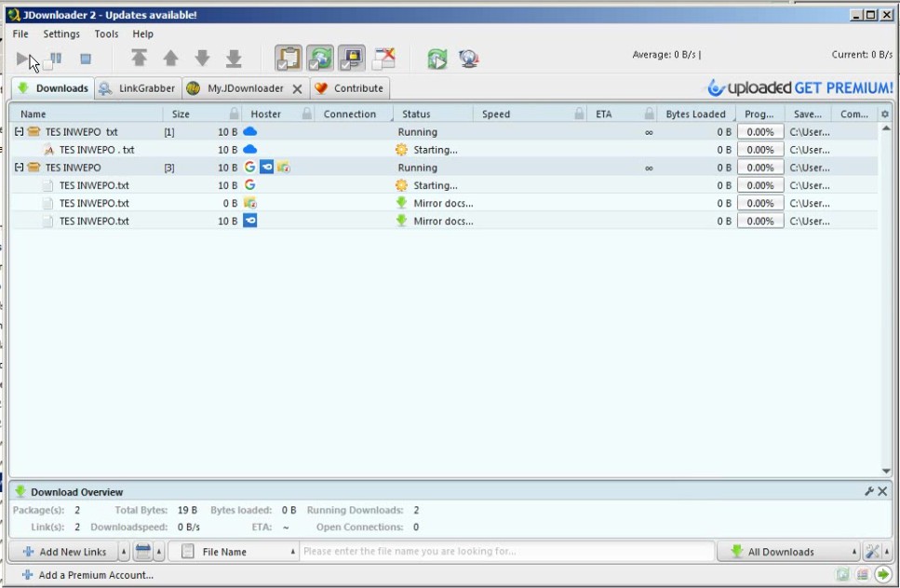Screen dimensions: 900x588
Task: Stop all downloads with the stop button
Action: tap(86, 59)
